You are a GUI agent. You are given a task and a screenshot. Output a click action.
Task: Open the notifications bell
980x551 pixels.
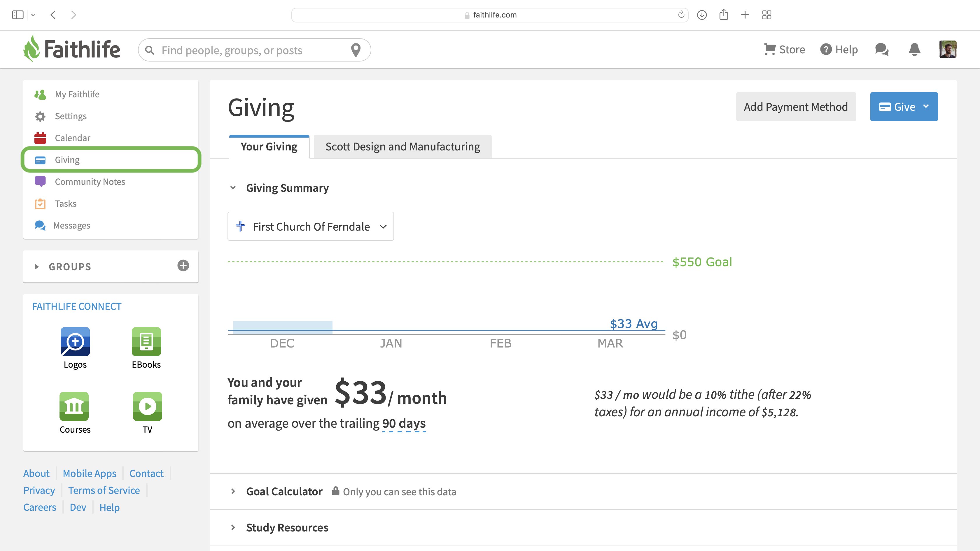pos(915,50)
